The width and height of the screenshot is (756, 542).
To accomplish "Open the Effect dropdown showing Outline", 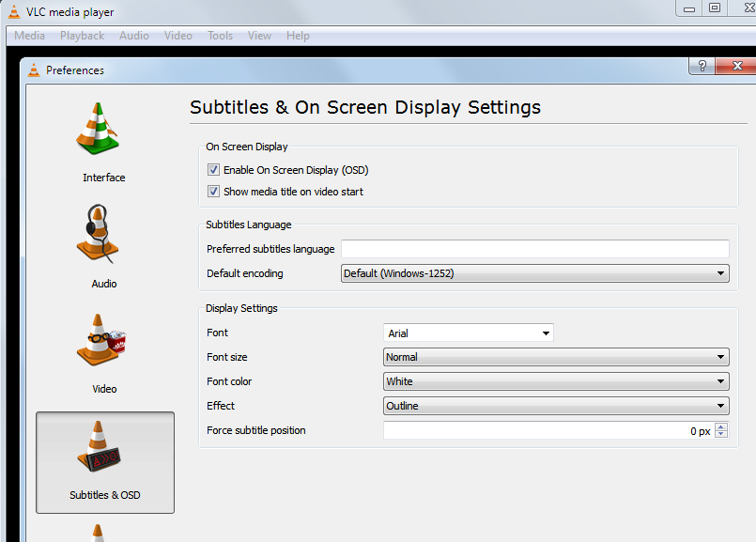I will (x=556, y=406).
